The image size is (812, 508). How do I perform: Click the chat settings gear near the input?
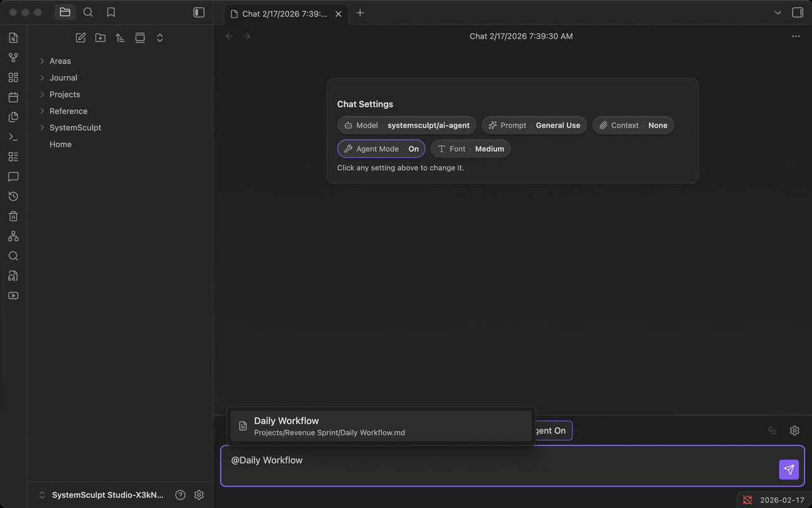[794, 430]
